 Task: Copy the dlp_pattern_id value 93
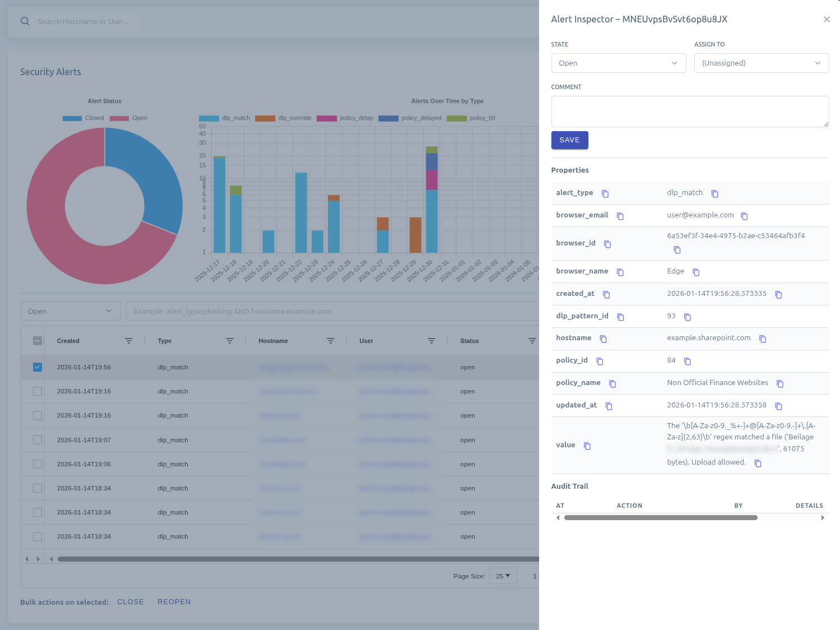(688, 317)
